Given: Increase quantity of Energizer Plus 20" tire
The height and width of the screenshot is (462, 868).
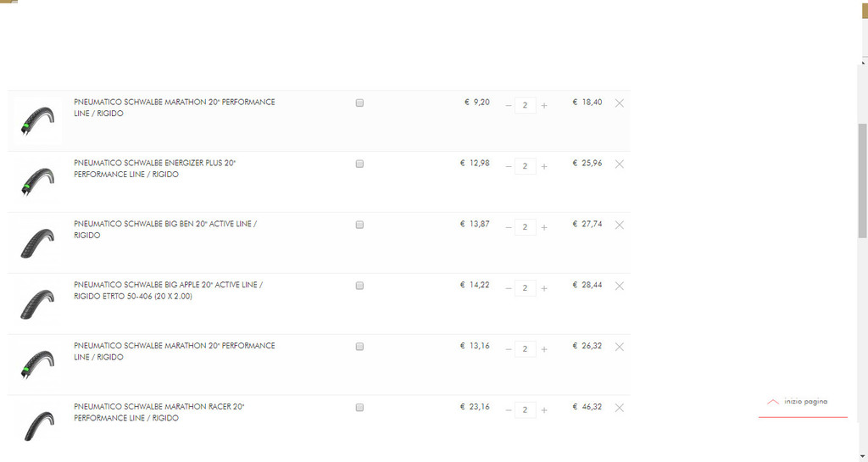Looking at the screenshot, I should (544, 166).
